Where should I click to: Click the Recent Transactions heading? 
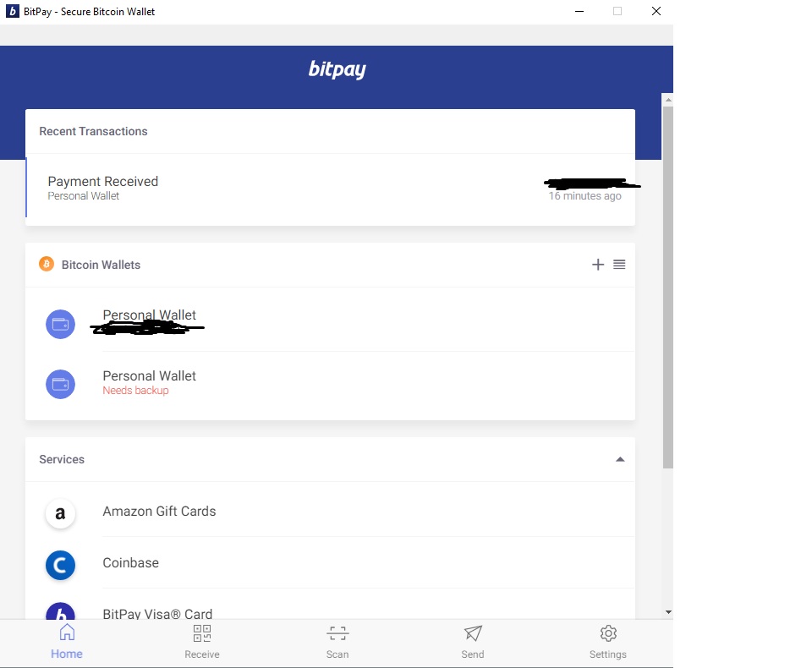93,132
